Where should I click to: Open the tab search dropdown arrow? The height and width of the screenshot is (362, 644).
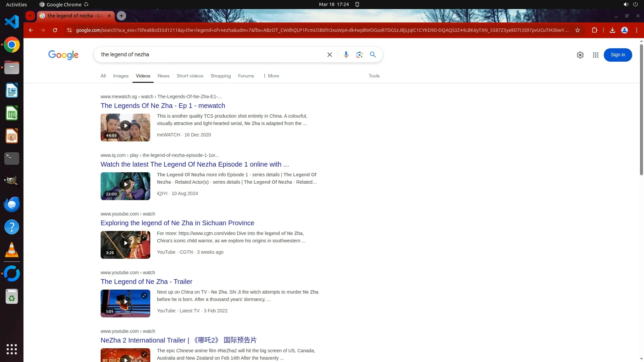[30, 16]
